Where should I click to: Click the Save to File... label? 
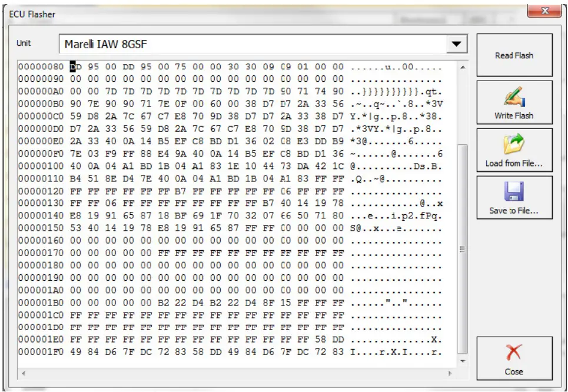[514, 211]
